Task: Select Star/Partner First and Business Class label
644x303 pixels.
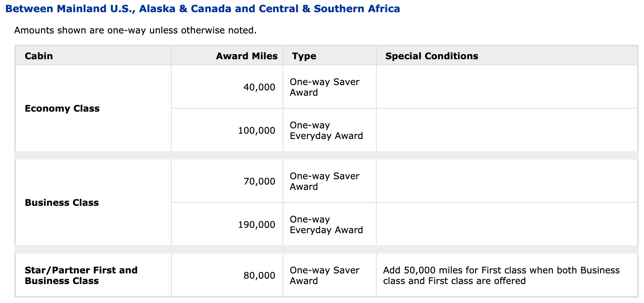Action: pyautogui.click(x=81, y=276)
